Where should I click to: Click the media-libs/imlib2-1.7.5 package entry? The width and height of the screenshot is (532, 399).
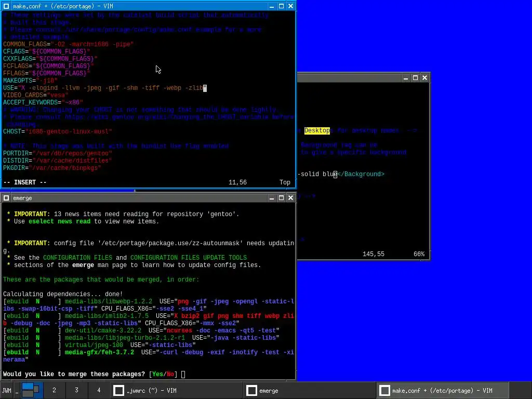107,316
